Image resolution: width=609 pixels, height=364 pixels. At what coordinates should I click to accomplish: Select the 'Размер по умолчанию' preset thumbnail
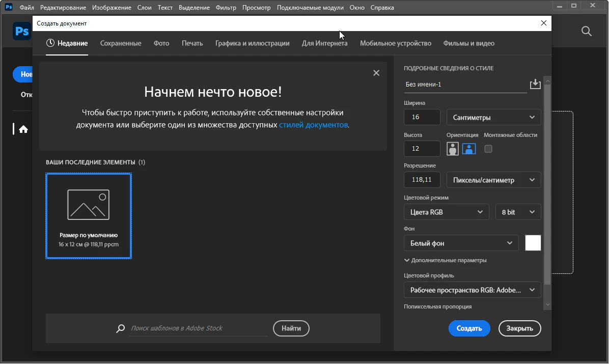pos(89,216)
